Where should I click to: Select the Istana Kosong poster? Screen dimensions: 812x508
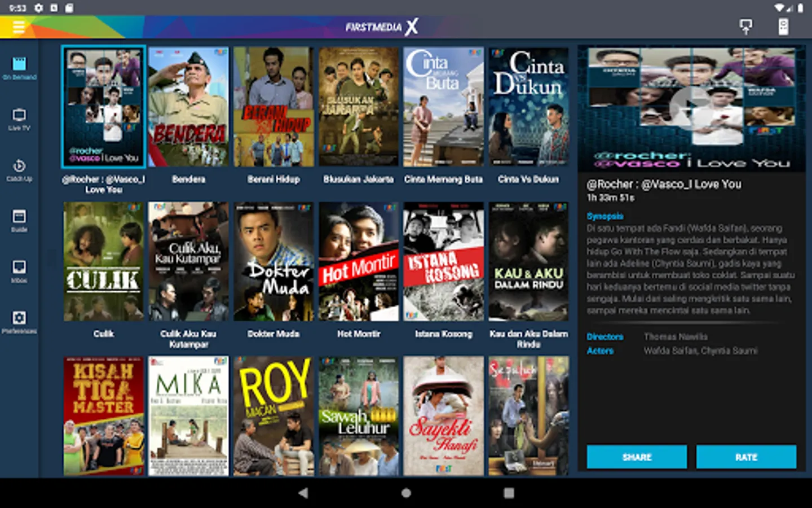(x=443, y=262)
